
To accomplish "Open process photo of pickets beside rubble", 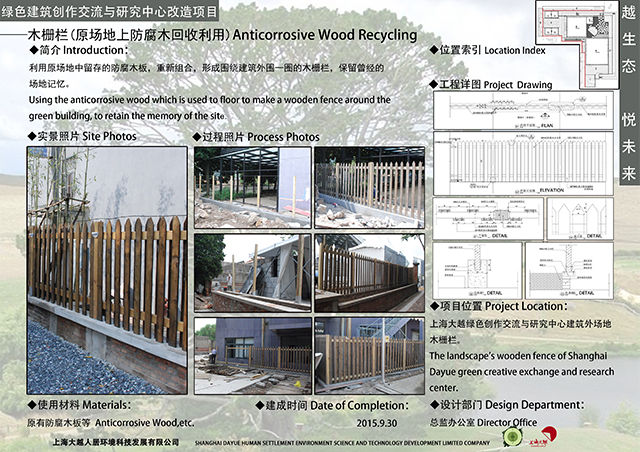I will pos(370,188).
